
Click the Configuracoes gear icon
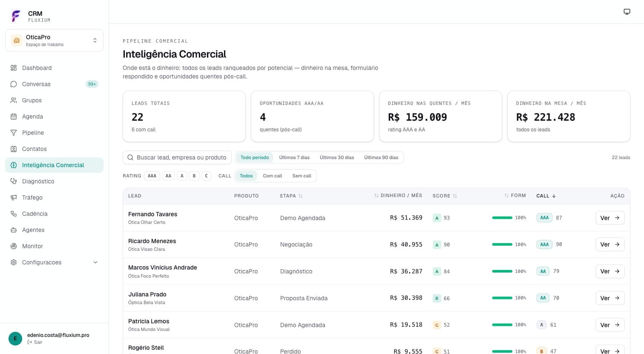[14, 262]
